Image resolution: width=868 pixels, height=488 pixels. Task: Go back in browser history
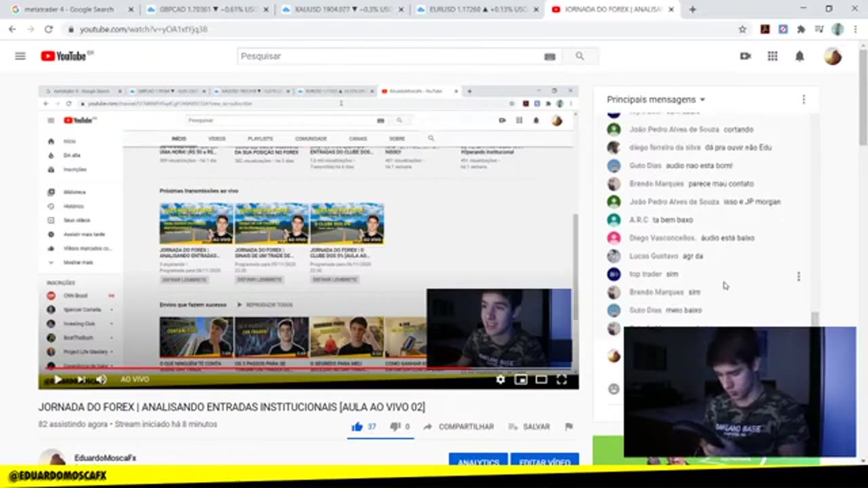coord(12,29)
